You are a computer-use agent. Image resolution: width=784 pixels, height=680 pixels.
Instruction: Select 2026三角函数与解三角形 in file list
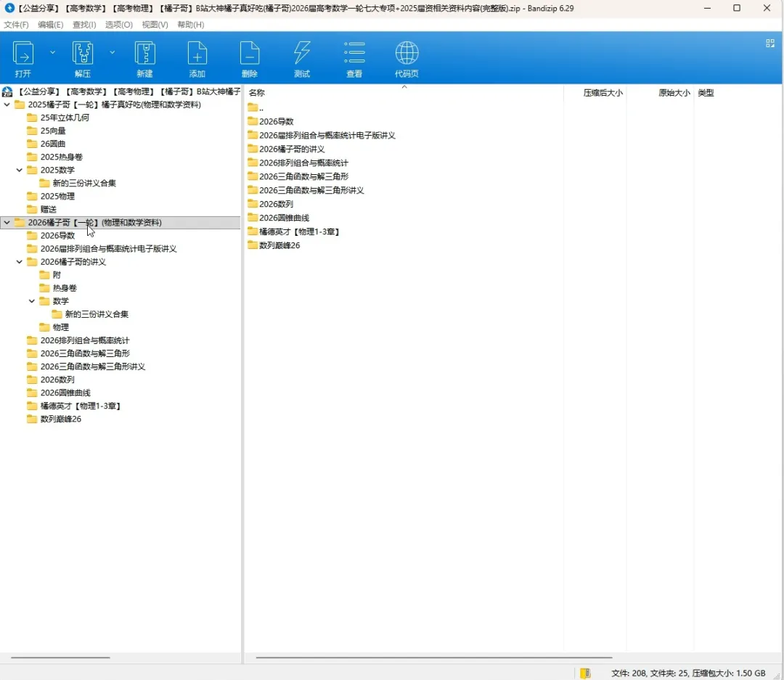coord(298,176)
